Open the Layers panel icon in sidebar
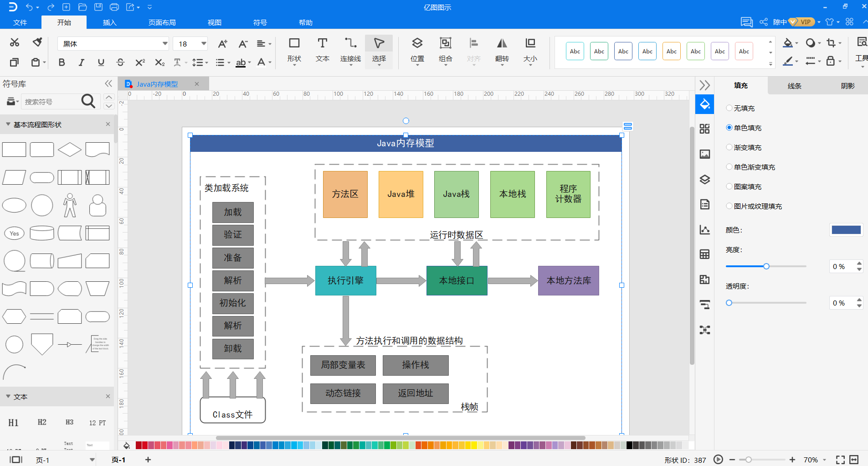The image size is (868, 466). 704,179
